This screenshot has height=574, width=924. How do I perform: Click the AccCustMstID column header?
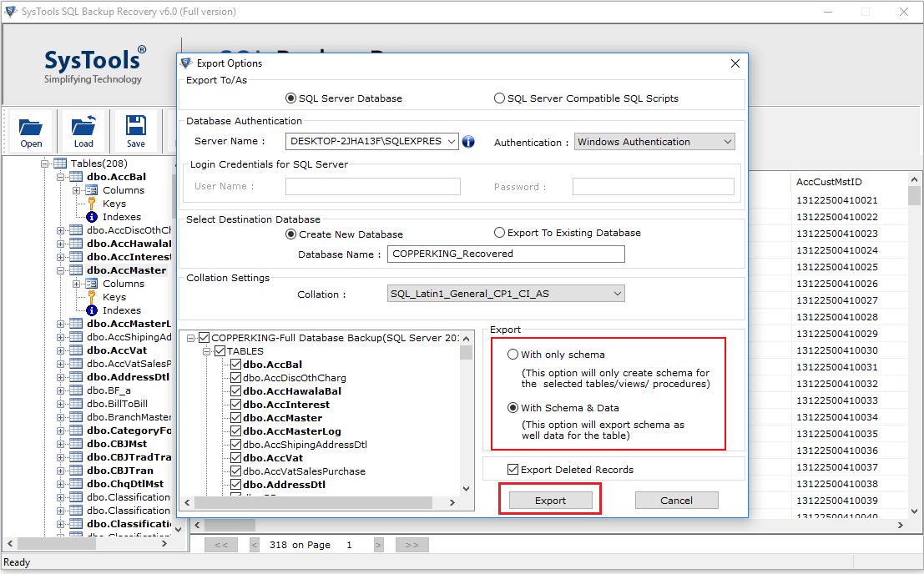(829, 182)
